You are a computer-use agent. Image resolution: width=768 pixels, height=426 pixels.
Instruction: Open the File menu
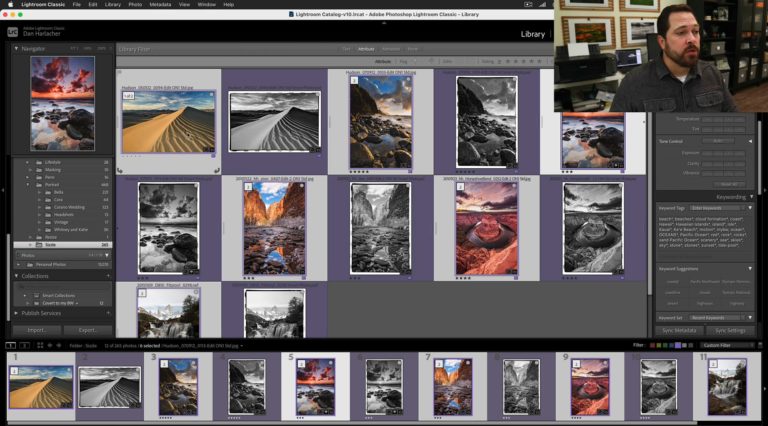[x=77, y=4]
